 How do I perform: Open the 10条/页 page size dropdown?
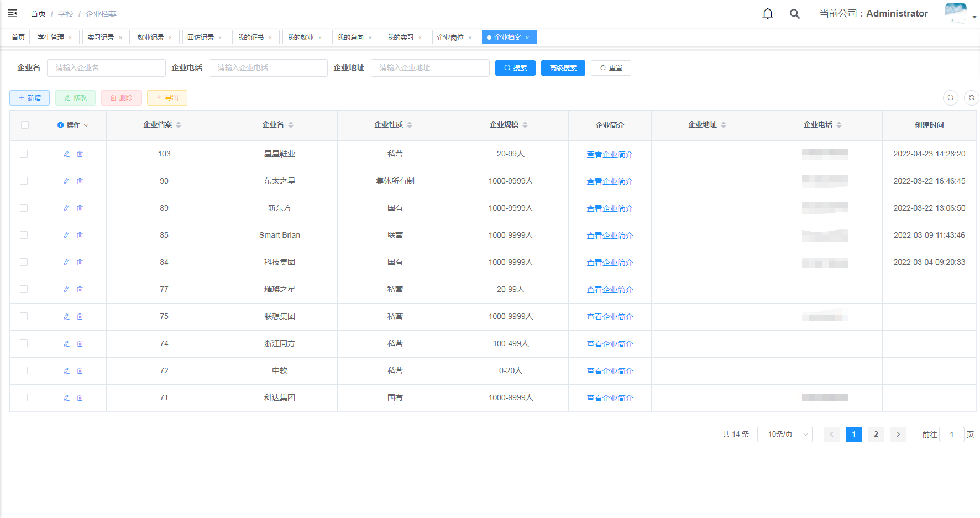coord(784,435)
